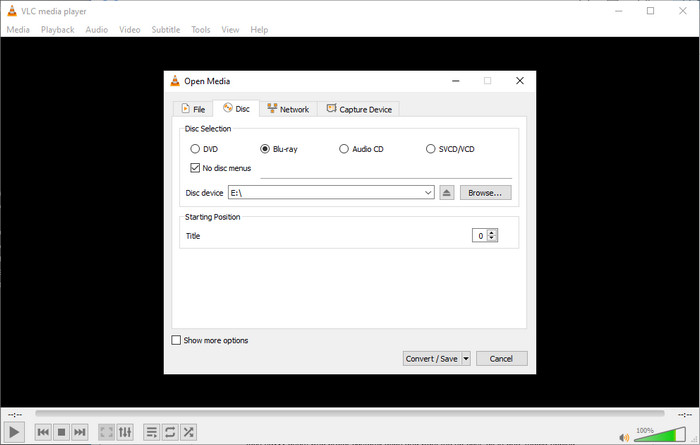The image size is (700, 445).
Task: Open the Playback menu
Action: coord(58,29)
